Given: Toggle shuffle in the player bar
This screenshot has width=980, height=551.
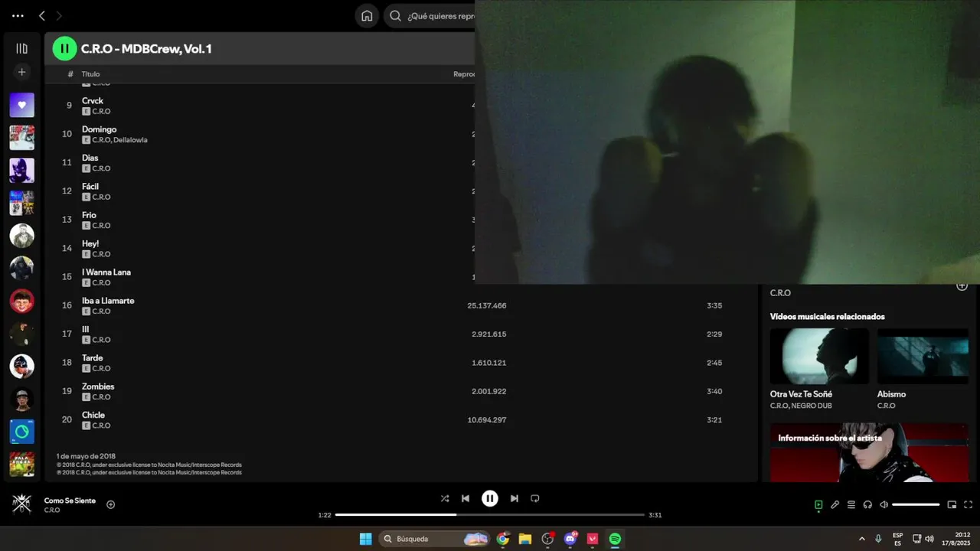Looking at the screenshot, I should click(x=445, y=498).
